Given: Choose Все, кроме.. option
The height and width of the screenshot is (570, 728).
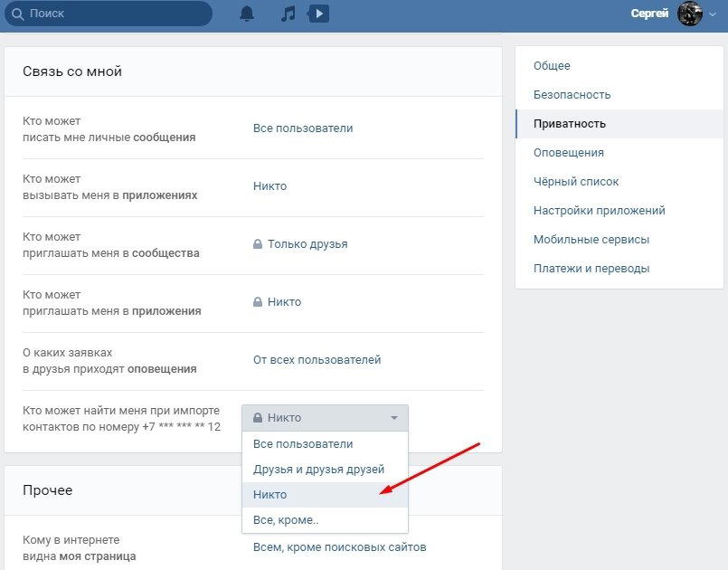Looking at the screenshot, I should coord(325,520).
